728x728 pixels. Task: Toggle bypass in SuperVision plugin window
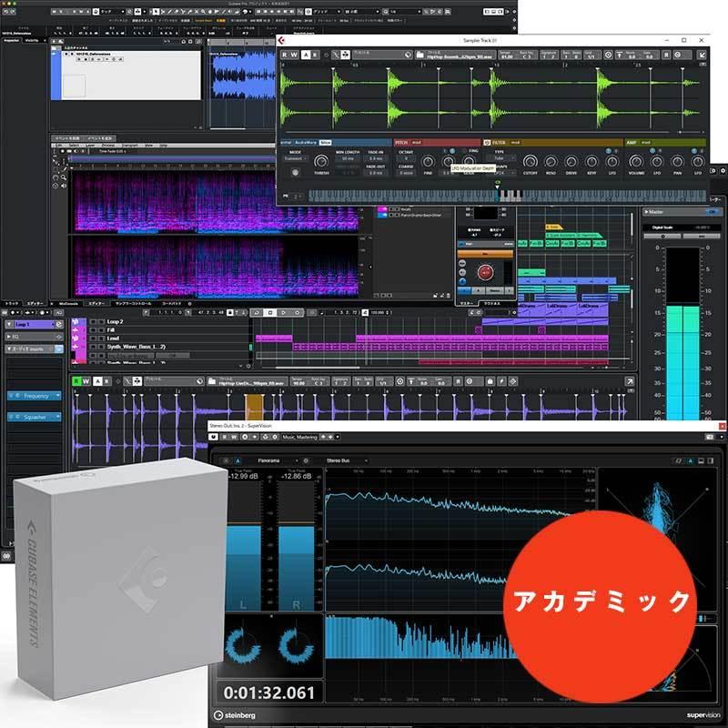[x=213, y=437]
